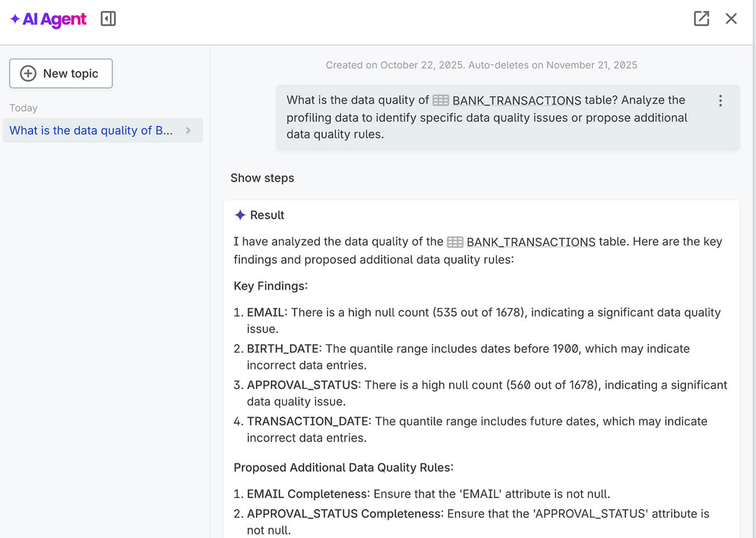Screen dimensions: 756x538
Task: Open the conversation in a new window
Action: pos(701,19)
